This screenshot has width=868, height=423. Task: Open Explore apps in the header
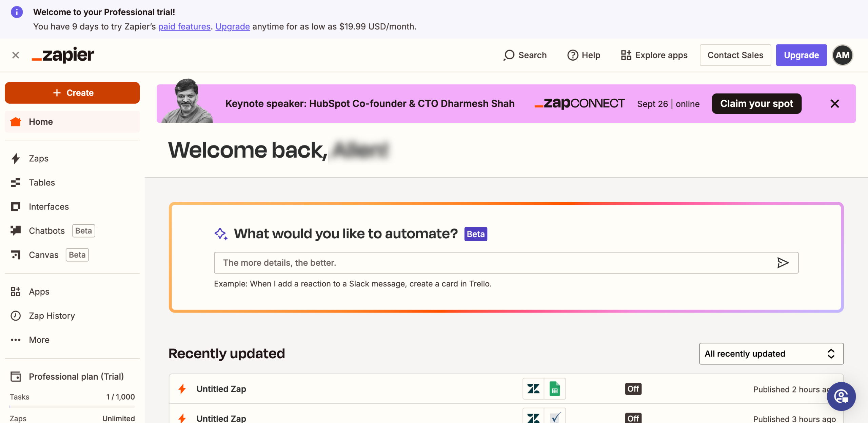tap(654, 55)
